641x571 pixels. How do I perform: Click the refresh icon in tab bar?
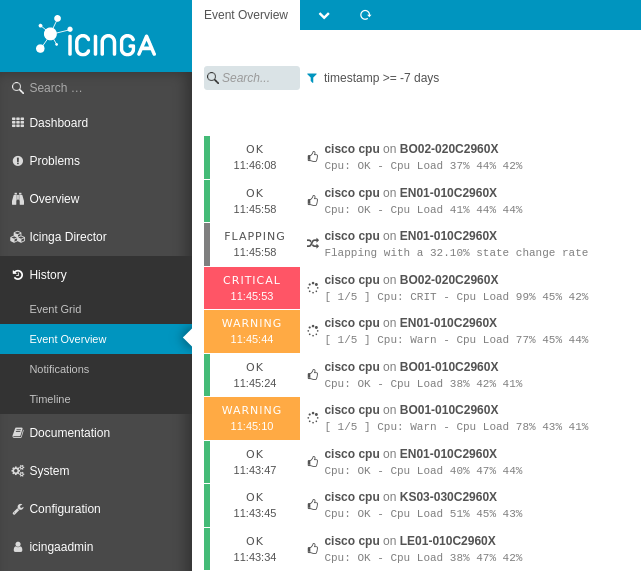(x=365, y=15)
